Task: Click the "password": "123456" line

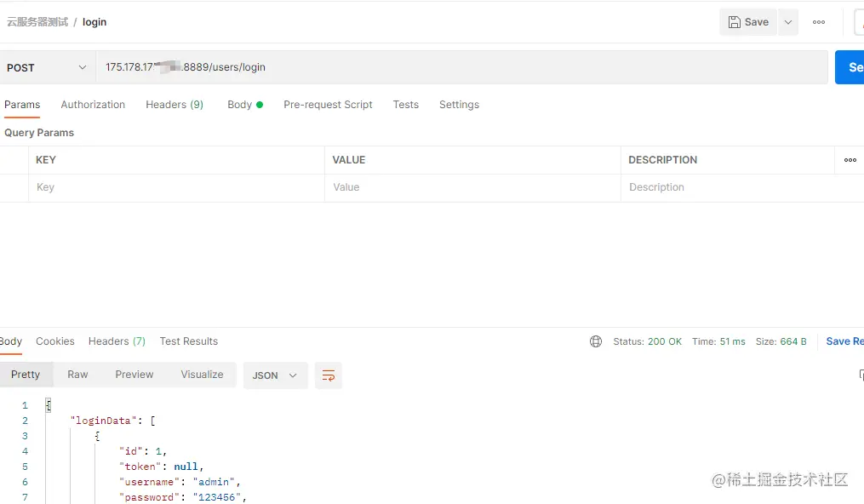Action: click(182, 497)
